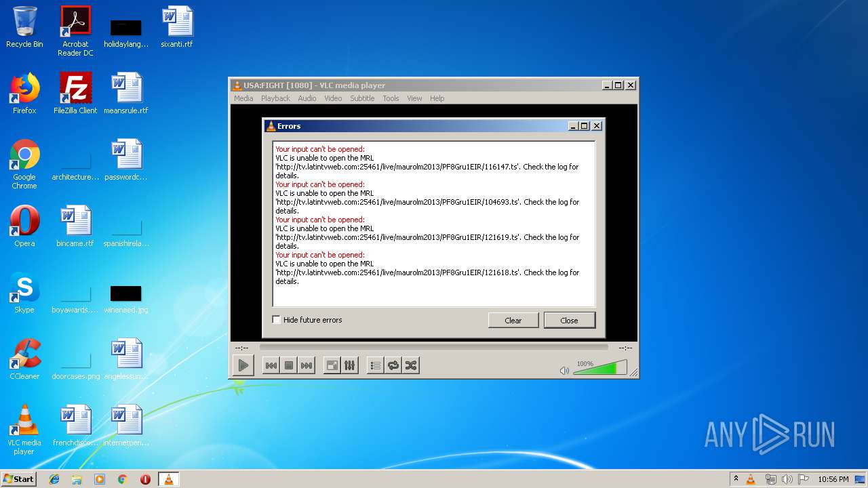Close the Errors dialog via X
Image resolution: width=868 pixels, height=488 pixels.
[597, 126]
